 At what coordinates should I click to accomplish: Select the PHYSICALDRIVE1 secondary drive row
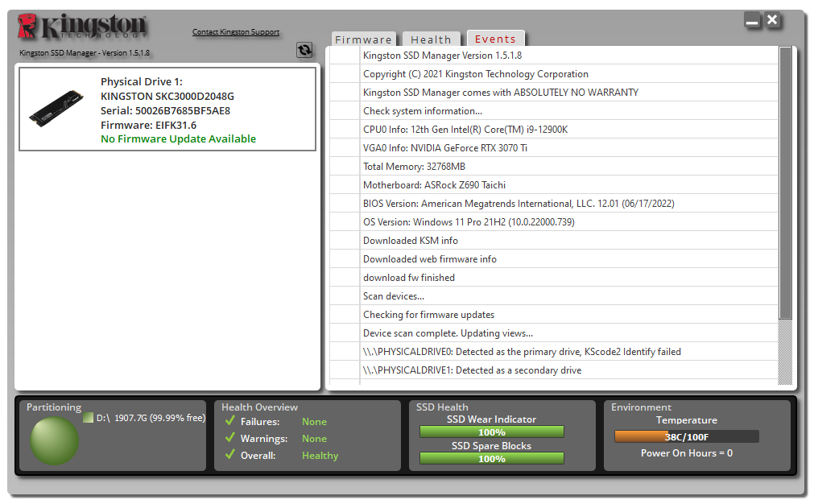553,370
